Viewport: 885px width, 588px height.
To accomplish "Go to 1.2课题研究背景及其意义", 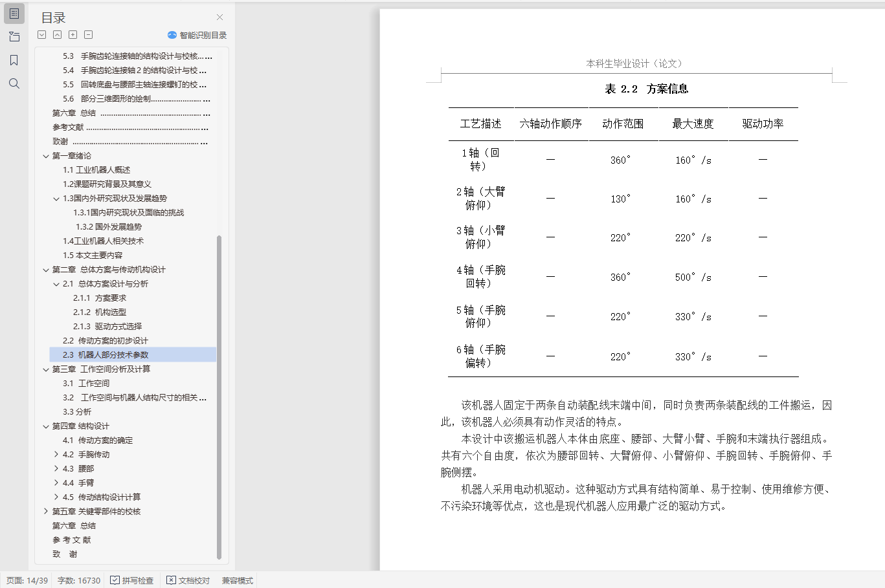I will point(107,184).
